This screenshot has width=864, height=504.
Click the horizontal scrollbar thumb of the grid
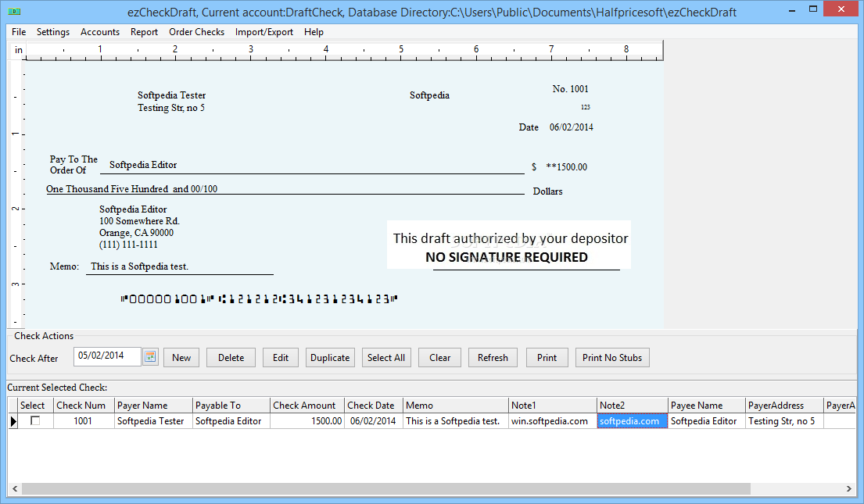tap(385, 488)
